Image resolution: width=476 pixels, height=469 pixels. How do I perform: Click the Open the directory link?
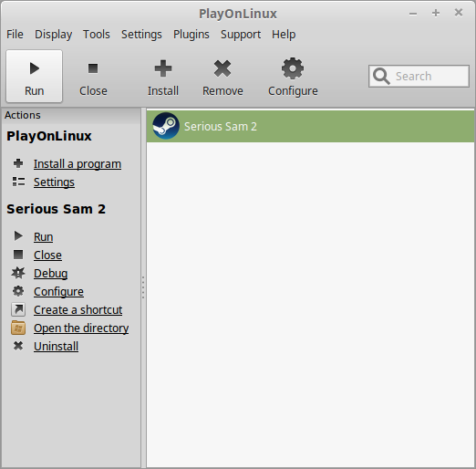tap(81, 328)
